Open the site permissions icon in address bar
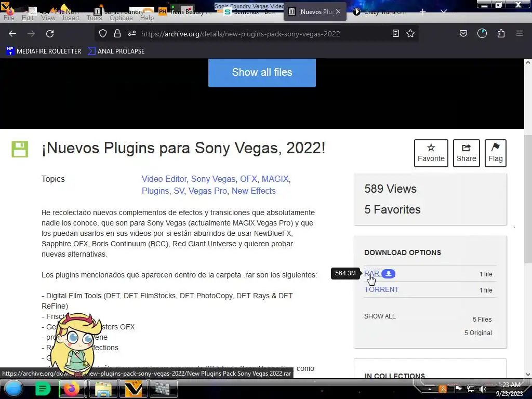The height and width of the screenshot is (399, 532). pyautogui.click(x=132, y=33)
